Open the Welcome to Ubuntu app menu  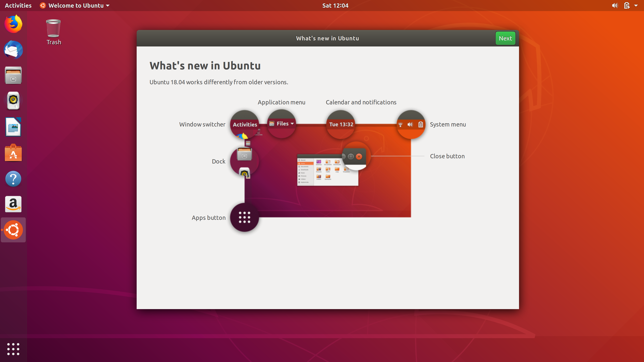pyautogui.click(x=74, y=5)
